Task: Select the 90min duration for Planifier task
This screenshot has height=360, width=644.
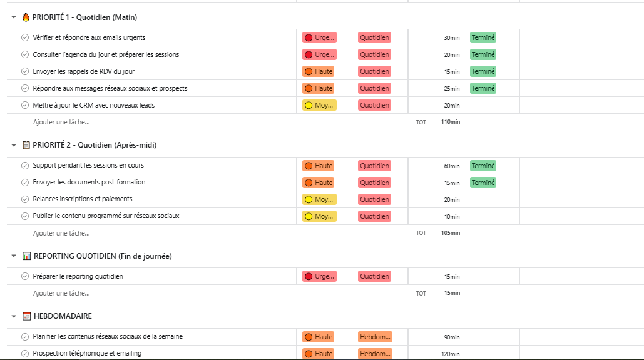Action: [x=436, y=337]
